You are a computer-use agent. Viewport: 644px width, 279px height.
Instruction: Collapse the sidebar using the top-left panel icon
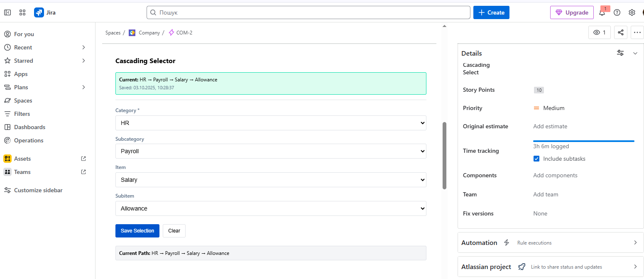(7, 12)
